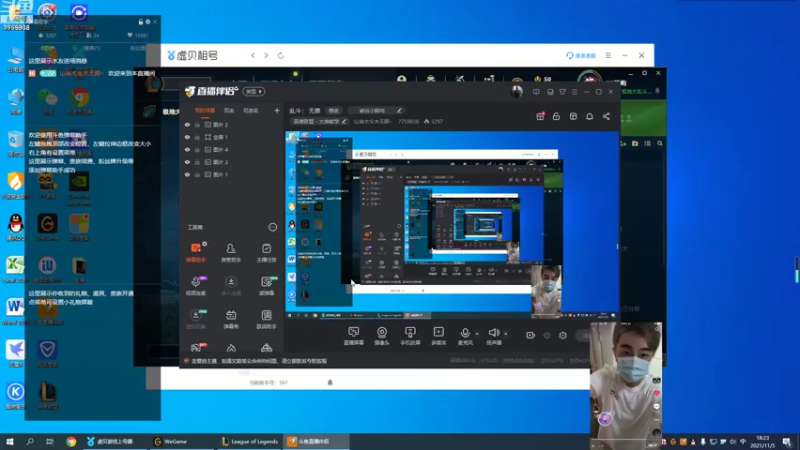Open the type dropdown beside 直播伴侣 logo

click(254, 91)
